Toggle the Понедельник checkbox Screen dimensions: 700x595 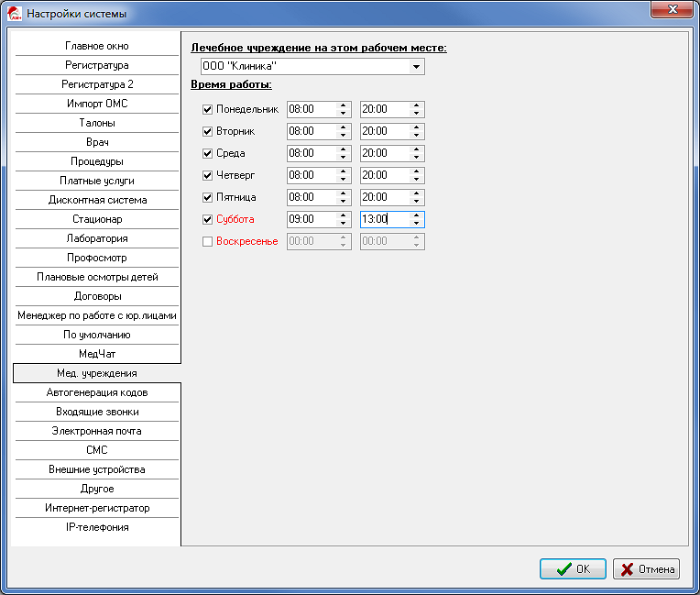207,109
